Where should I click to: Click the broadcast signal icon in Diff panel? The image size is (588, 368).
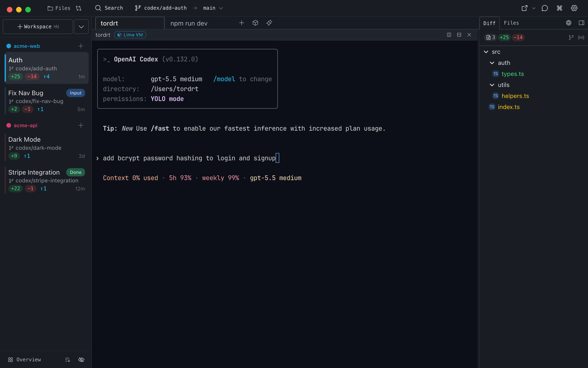pos(581,38)
